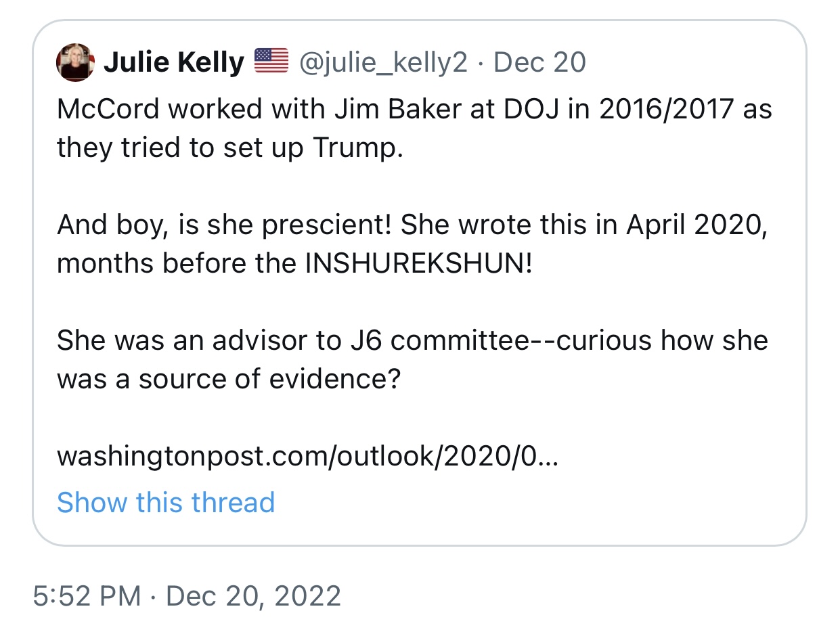Visit the @julie_kelly2 handle
Image resolution: width=840 pixels, height=634 pixels.
pos(383,63)
